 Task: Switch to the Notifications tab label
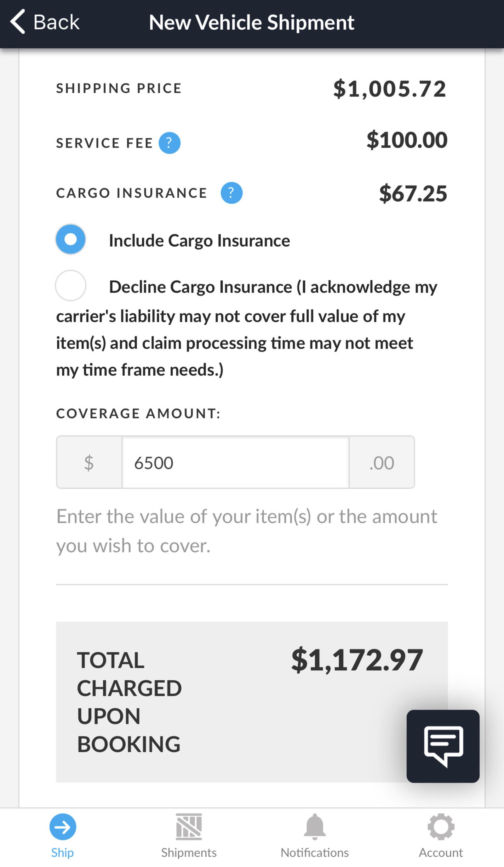click(315, 852)
